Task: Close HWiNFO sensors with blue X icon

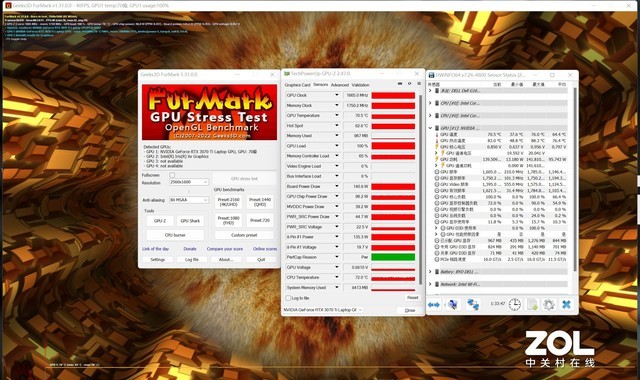Action: (566, 304)
